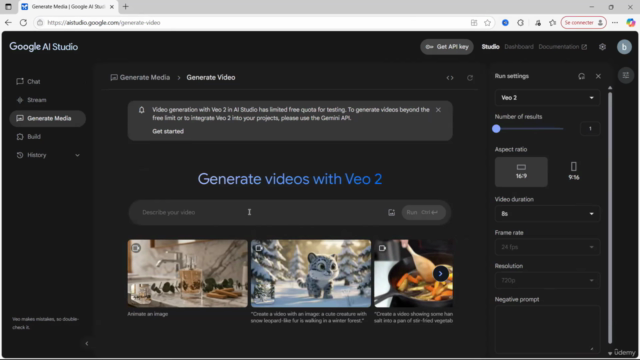Click the refresh icon in Generate Video header
The image size is (640, 360).
tap(470, 78)
